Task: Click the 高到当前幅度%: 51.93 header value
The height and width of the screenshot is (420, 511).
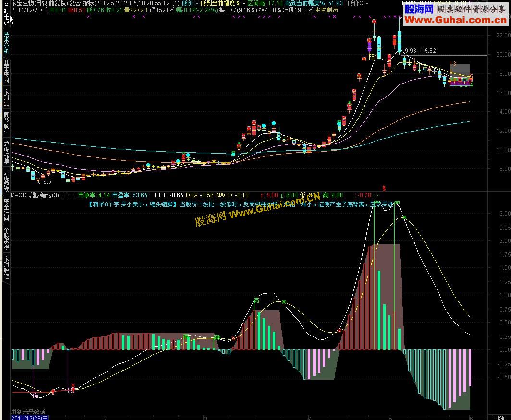Action: (x=314, y=3)
